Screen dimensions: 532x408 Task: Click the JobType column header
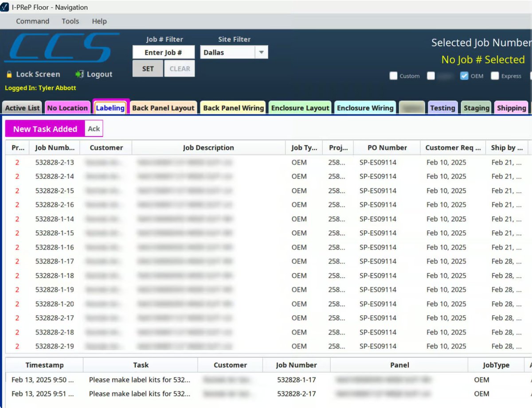click(496, 365)
